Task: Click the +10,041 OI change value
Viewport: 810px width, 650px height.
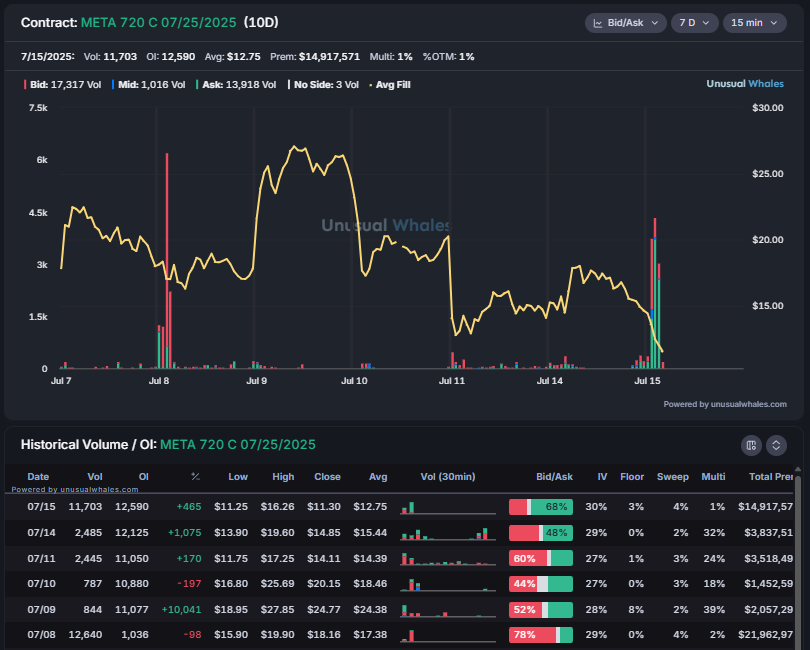Action: pos(181,610)
